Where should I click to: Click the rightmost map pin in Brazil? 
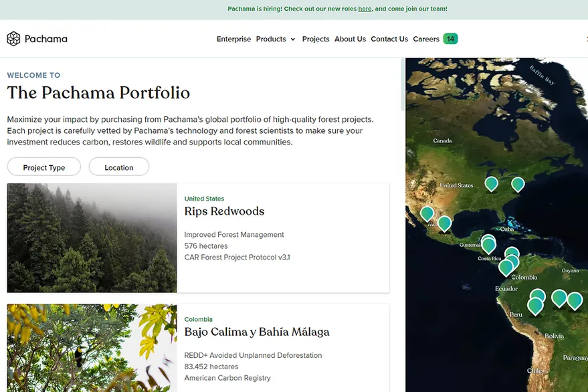[x=575, y=300]
